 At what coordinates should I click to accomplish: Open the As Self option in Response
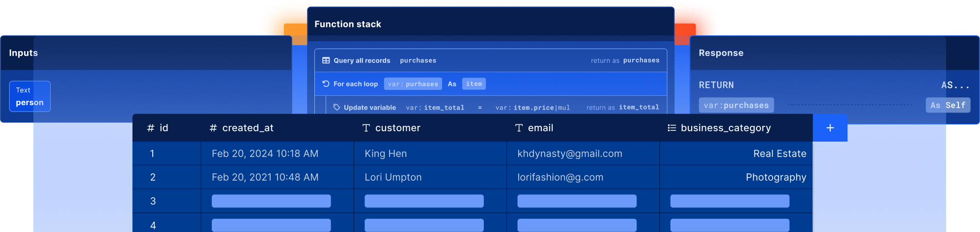pos(948,105)
